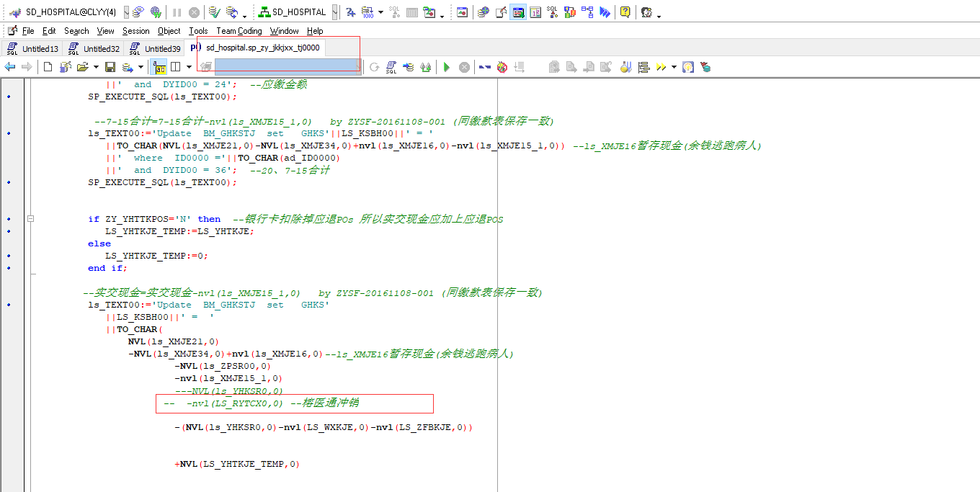
Task: Click the rollback transaction icon
Action: click(x=232, y=12)
